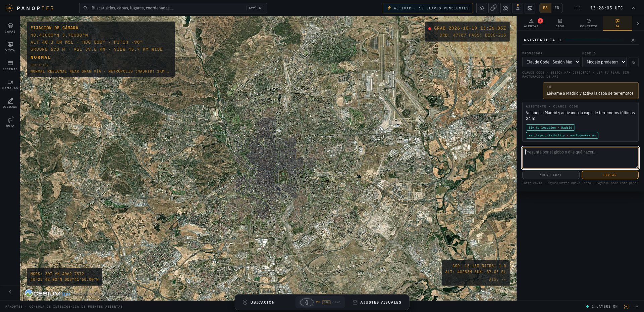Refresh the model list
Image resolution: width=644 pixels, height=312 pixels.
(x=634, y=62)
